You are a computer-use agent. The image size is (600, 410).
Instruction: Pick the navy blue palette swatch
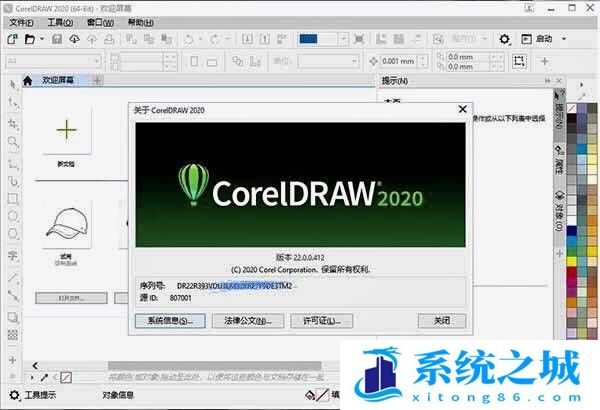[572, 230]
